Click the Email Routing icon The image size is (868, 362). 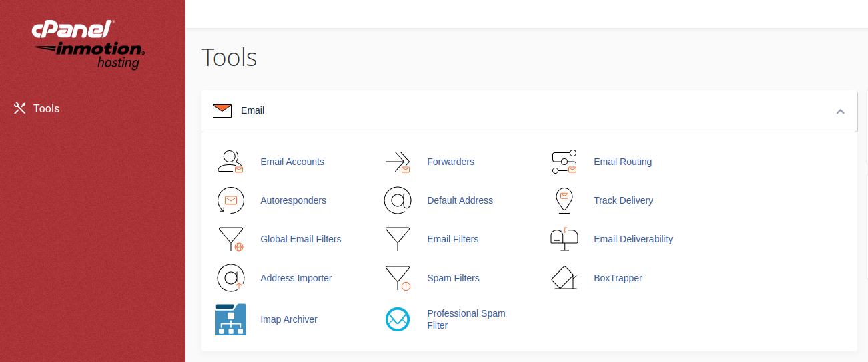[x=564, y=162]
